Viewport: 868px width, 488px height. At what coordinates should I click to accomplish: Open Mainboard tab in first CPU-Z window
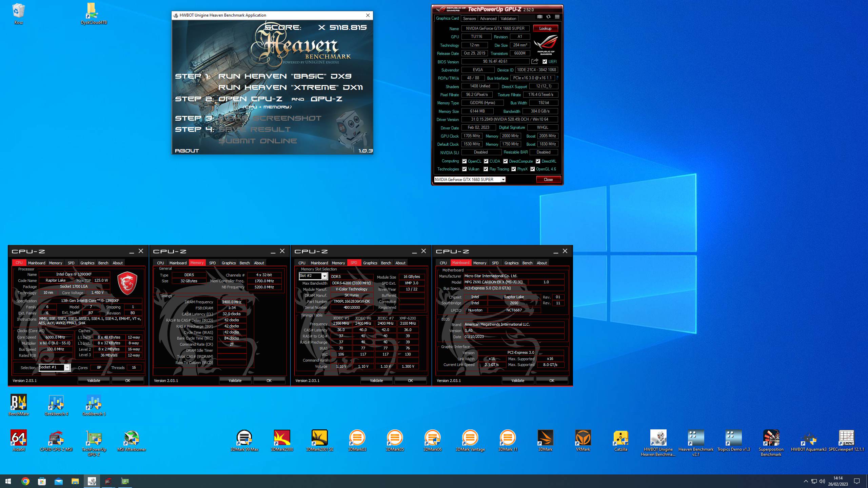point(37,263)
